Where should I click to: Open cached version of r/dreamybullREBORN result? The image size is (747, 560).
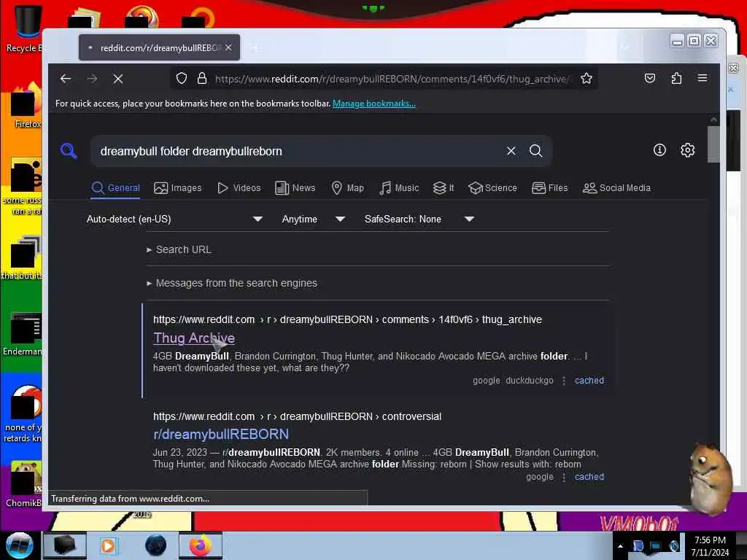(589, 477)
